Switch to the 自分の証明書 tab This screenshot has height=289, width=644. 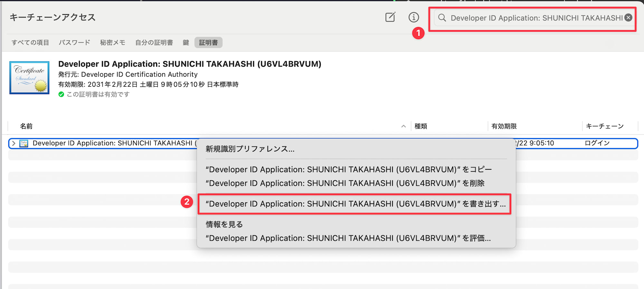coord(154,42)
